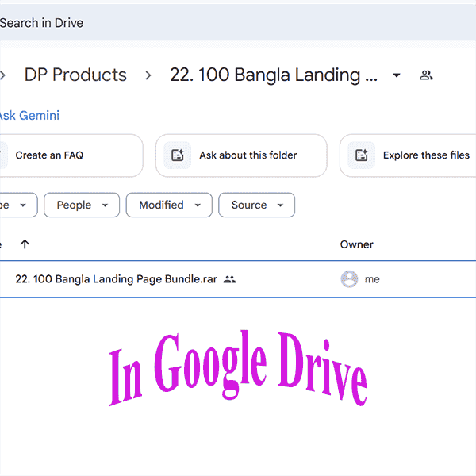This screenshot has width=476, height=476.
Task: Toggle the name sort direction arrow
Action: click(25, 244)
